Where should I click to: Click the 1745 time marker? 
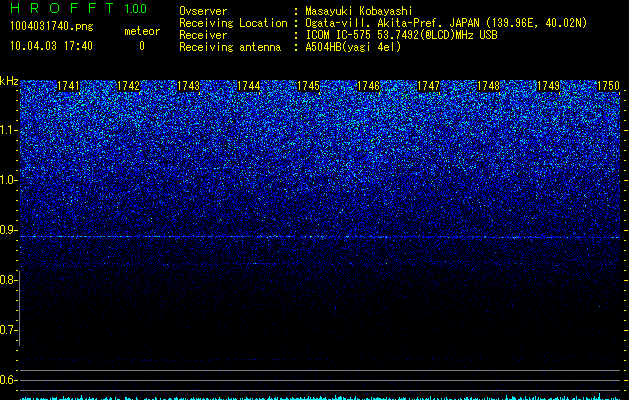click(308, 86)
